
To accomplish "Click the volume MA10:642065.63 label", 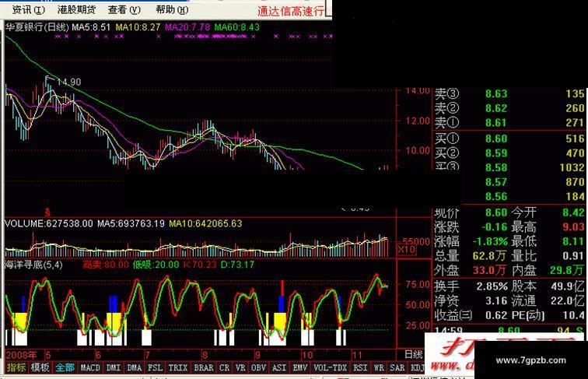I will pos(205,223).
